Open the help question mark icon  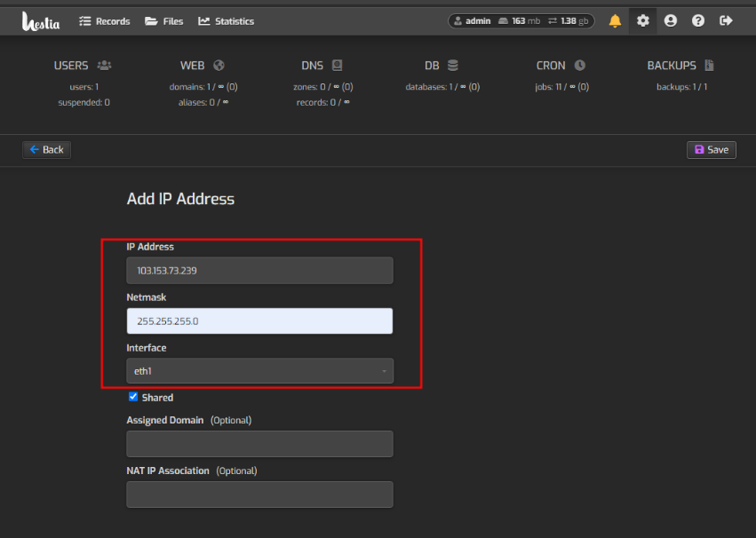(698, 20)
